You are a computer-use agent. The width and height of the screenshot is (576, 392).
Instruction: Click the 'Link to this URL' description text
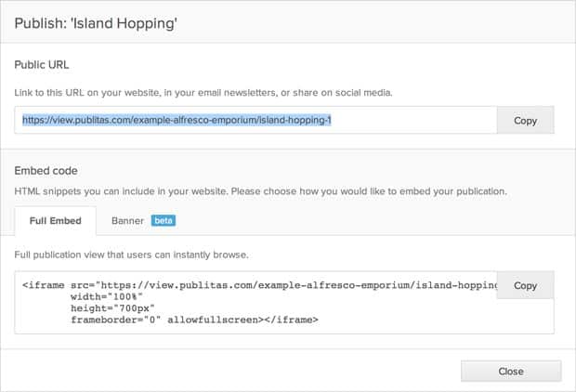(204, 93)
